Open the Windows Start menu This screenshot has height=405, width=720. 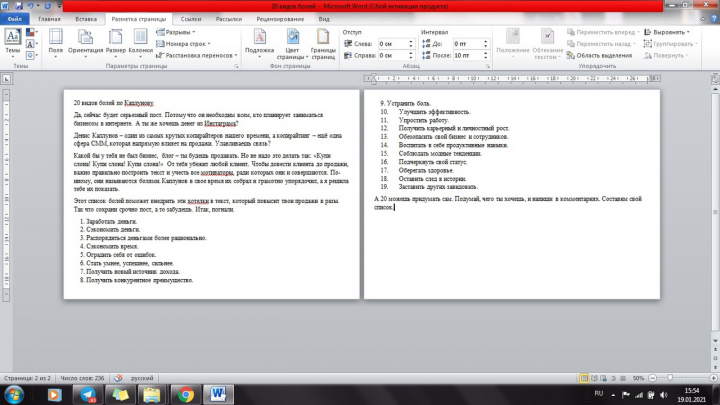[14, 394]
